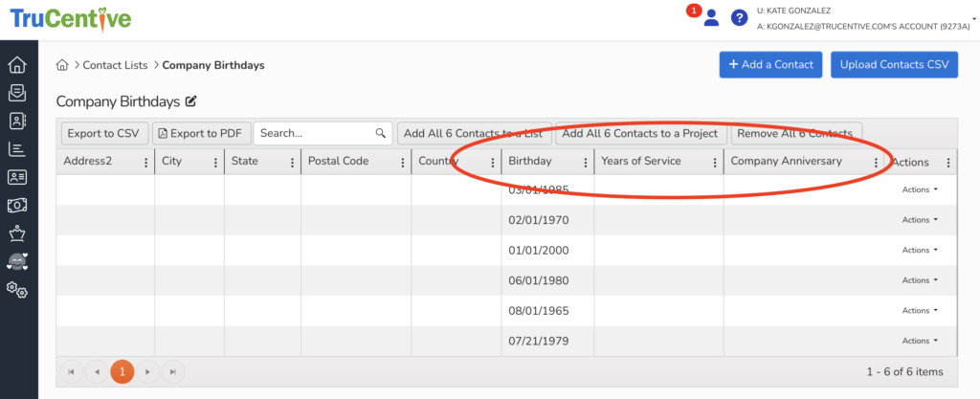Click into the Search field
This screenshot has height=399, width=980.
click(314, 133)
